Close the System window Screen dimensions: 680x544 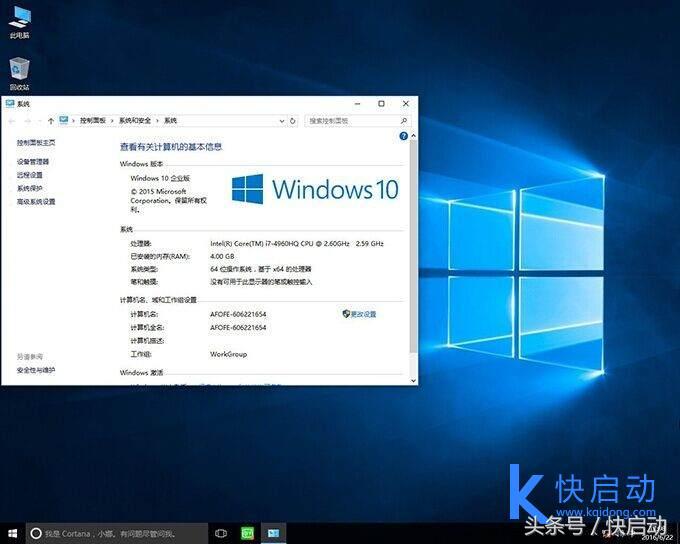click(406, 104)
